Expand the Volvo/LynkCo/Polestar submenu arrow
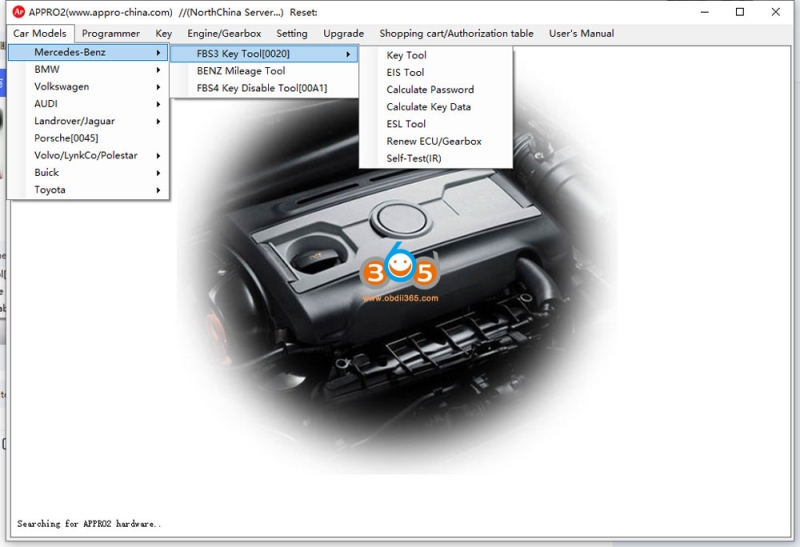This screenshot has width=800, height=547. [159, 156]
